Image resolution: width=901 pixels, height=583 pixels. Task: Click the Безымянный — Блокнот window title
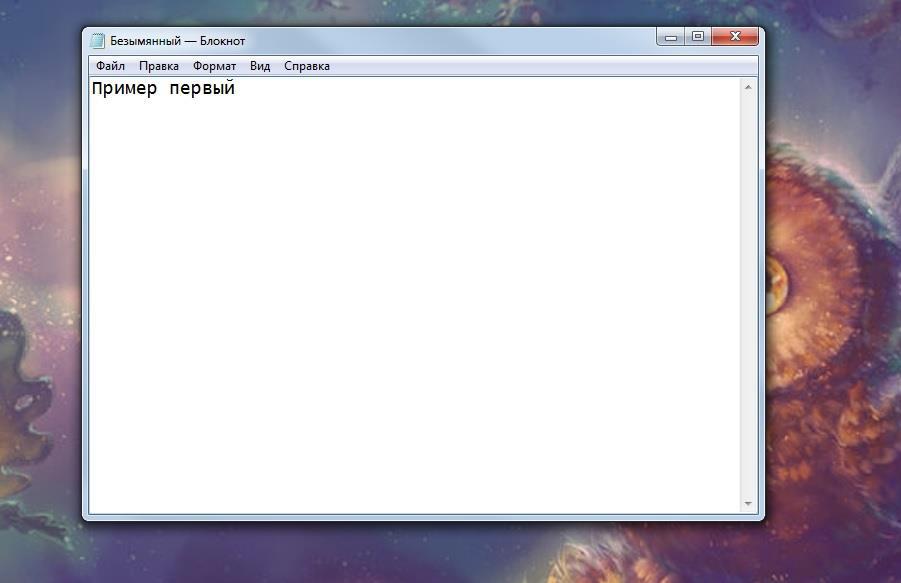pos(177,41)
